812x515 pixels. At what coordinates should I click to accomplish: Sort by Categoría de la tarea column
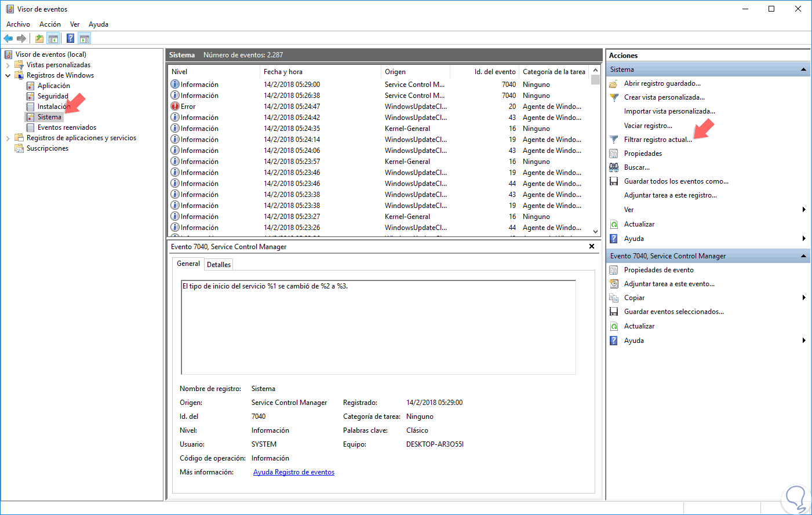[x=554, y=72]
